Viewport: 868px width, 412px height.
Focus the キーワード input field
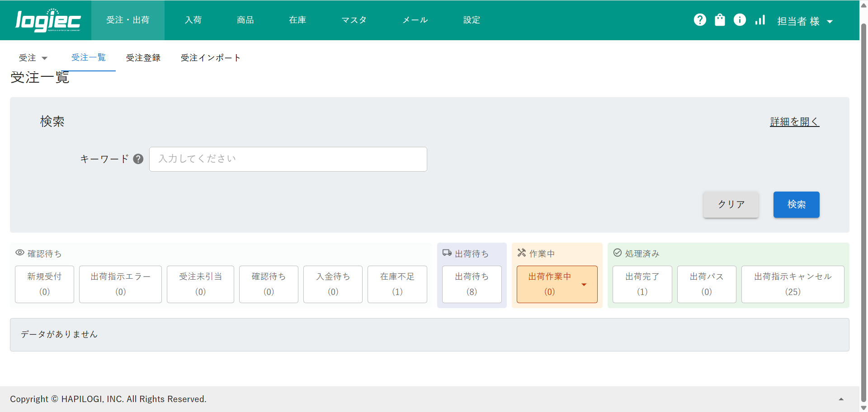[x=288, y=159]
